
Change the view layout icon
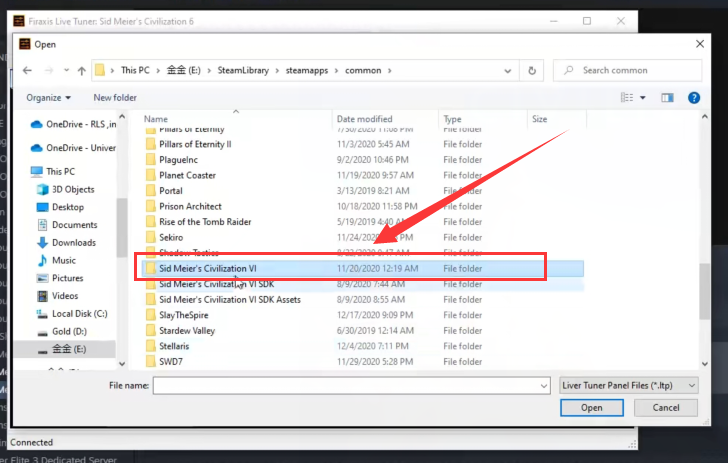pyautogui.click(x=627, y=98)
